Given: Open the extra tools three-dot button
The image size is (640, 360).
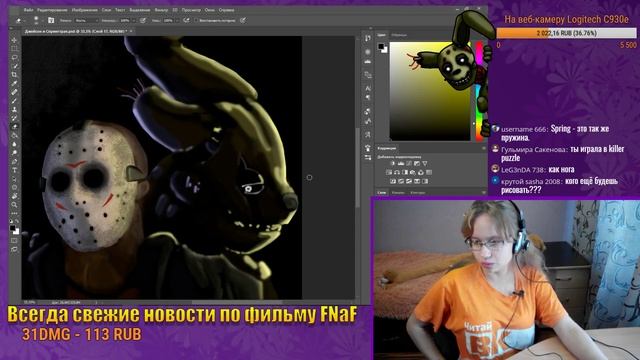Looking at the screenshot, I should 14,213.
